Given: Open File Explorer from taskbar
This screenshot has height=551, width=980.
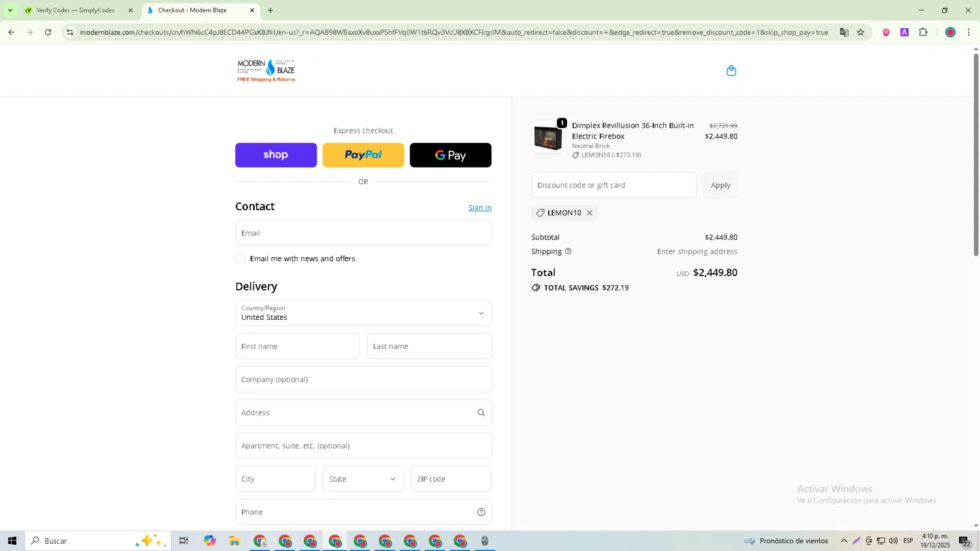Looking at the screenshot, I should point(235,541).
